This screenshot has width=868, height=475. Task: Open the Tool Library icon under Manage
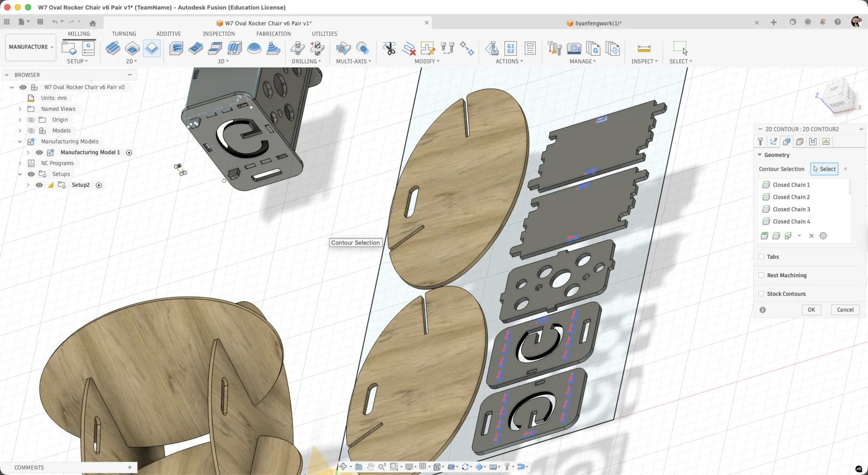555,48
